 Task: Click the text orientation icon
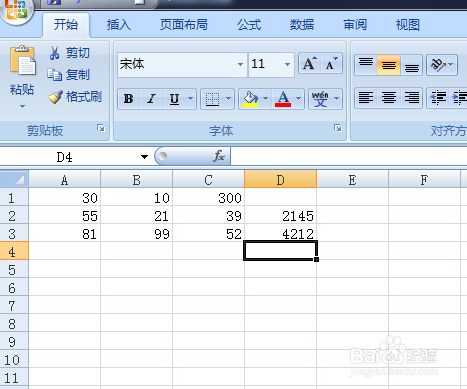pos(438,64)
